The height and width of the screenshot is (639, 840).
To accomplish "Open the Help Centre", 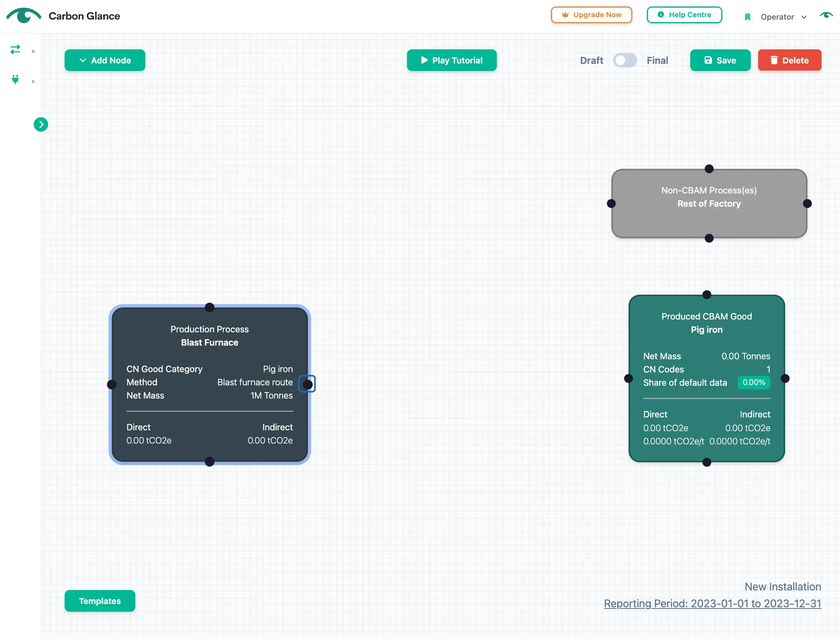I will pyautogui.click(x=684, y=15).
